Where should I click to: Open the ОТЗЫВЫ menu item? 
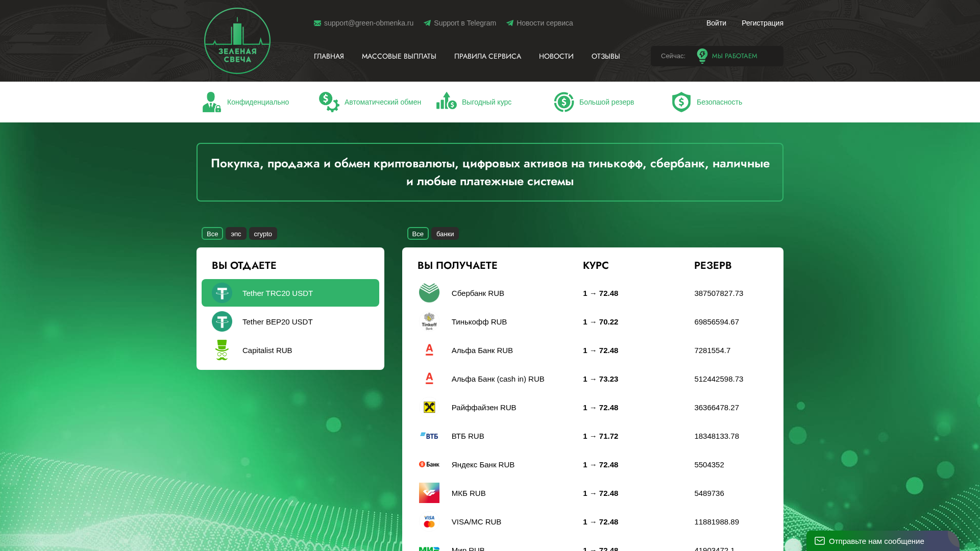click(606, 56)
